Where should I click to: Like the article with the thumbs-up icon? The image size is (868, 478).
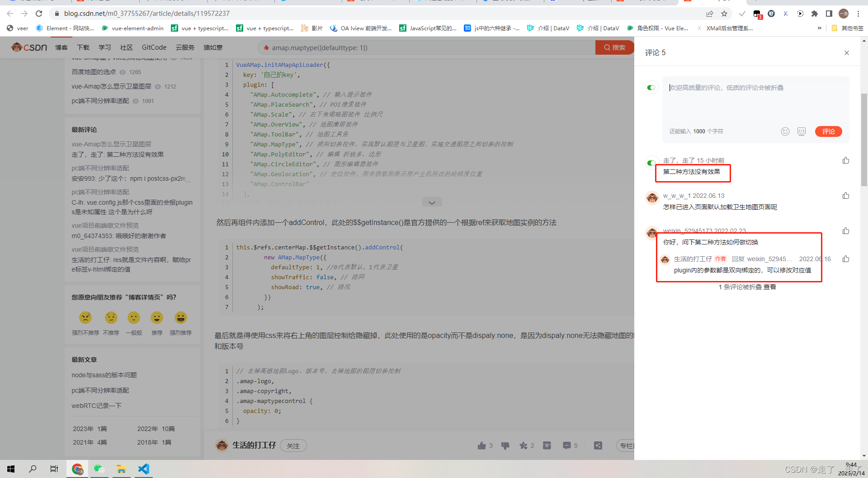(482, 445)
